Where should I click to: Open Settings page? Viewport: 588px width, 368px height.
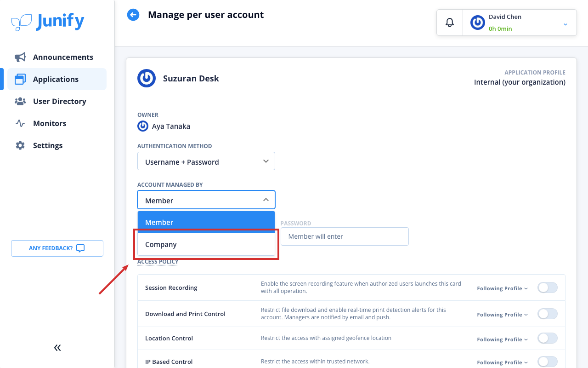(57, 145)
